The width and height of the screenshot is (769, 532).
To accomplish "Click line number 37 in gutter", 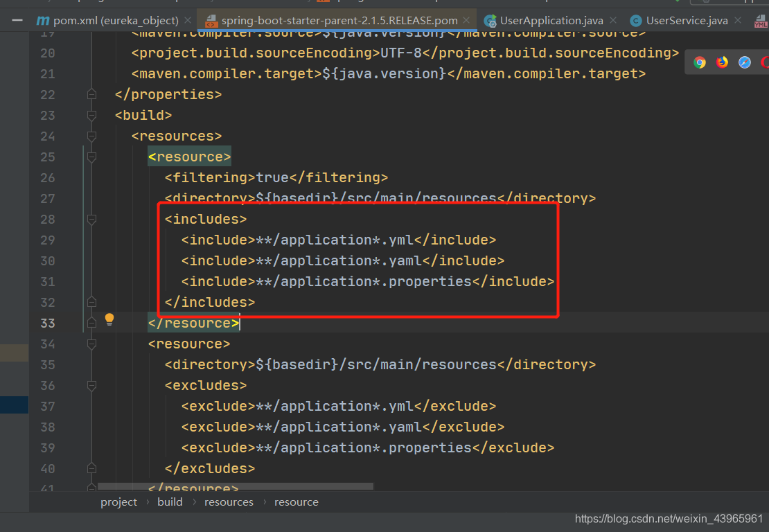I will (48, 407).
